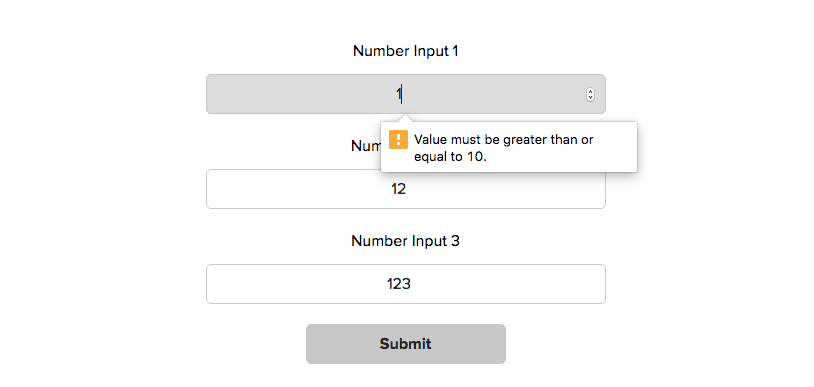Viewport: 814px width, 387px height.
Task: Click the white validation popup bubble
Action: [509, 146]
